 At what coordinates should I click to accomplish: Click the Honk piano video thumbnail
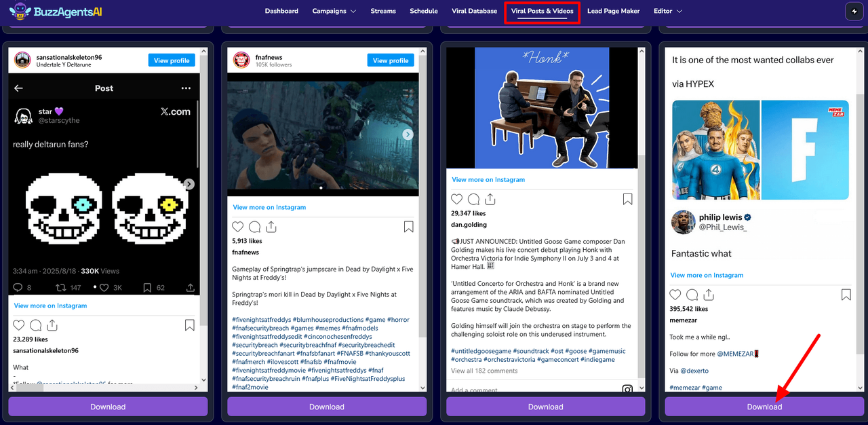coord(542,108)
